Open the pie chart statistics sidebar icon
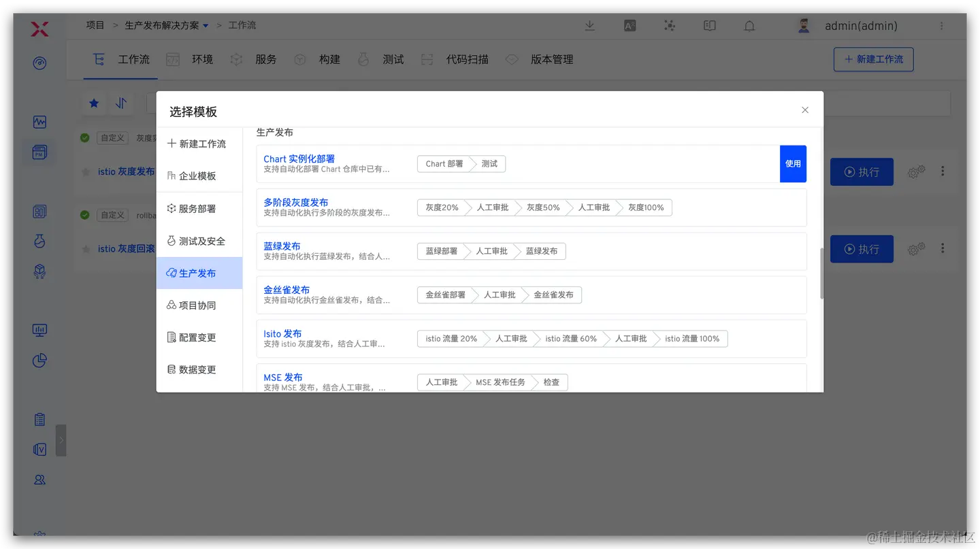980x549 pixels. click(39, 361)
